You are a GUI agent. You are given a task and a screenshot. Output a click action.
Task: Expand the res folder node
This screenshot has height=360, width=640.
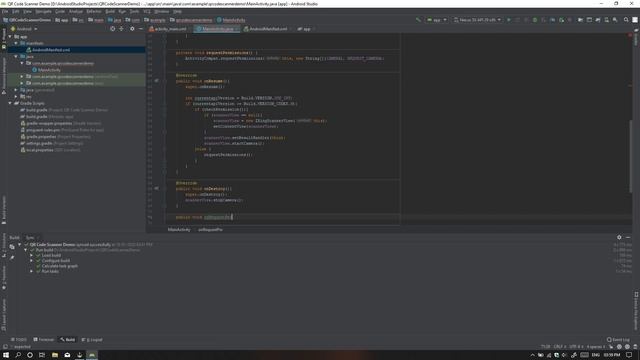pos(16,97)
